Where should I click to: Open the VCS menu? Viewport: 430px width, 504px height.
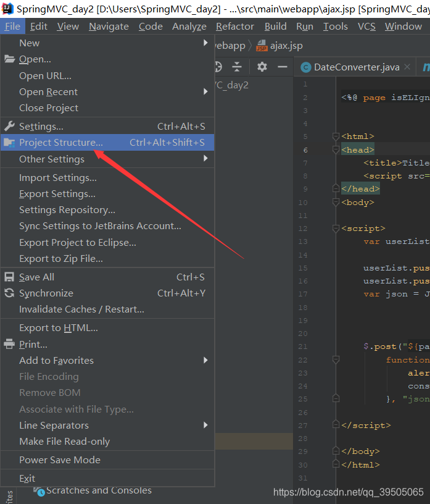coord(366,27)
